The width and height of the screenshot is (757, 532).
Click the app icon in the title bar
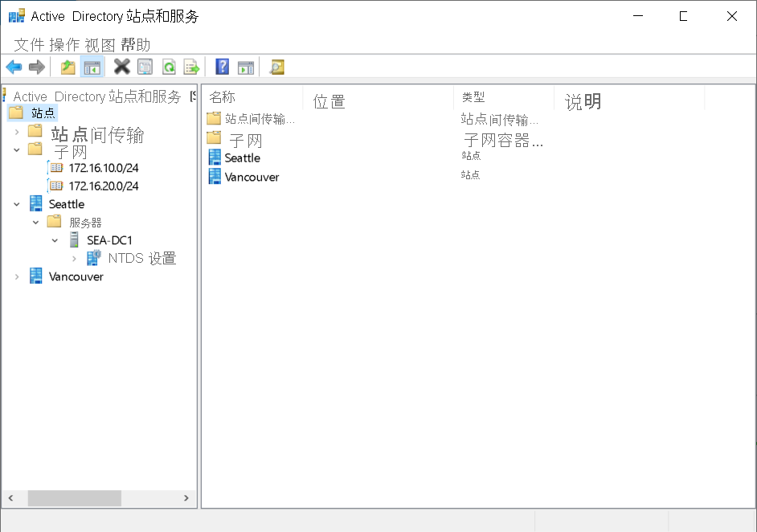coord(16,16)
